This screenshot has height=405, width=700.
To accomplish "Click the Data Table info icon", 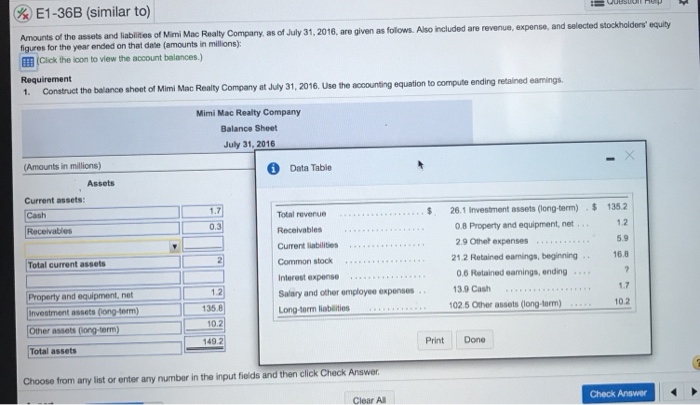I will click(273, 168).
